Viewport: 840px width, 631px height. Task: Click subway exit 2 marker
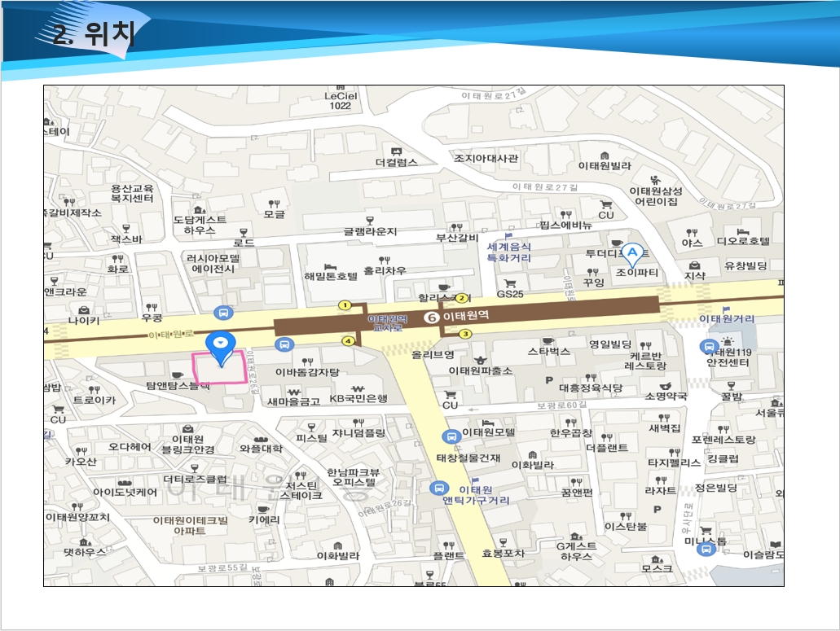pyautogui.click(x=460, y=299)
